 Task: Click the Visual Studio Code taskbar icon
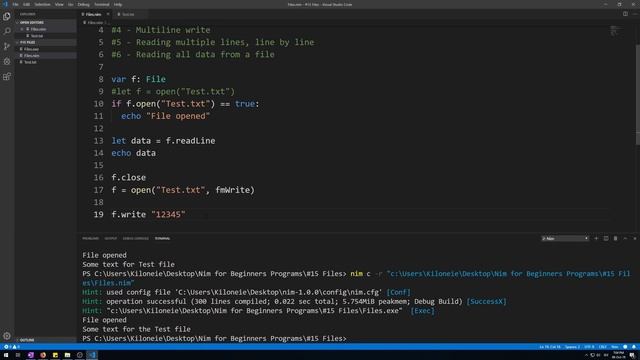(92, 355)
